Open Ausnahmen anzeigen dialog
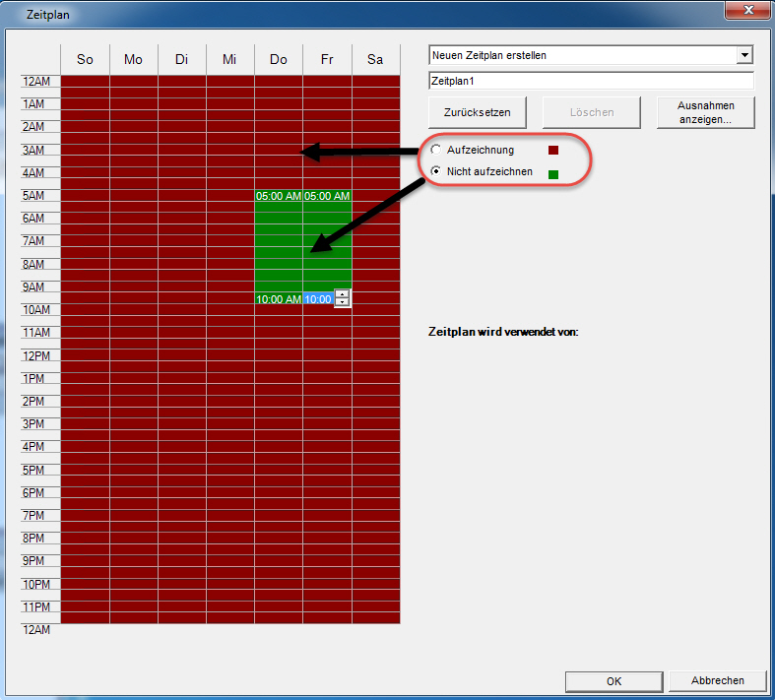This screenshot has width=775, height=700. click(705, 112)
